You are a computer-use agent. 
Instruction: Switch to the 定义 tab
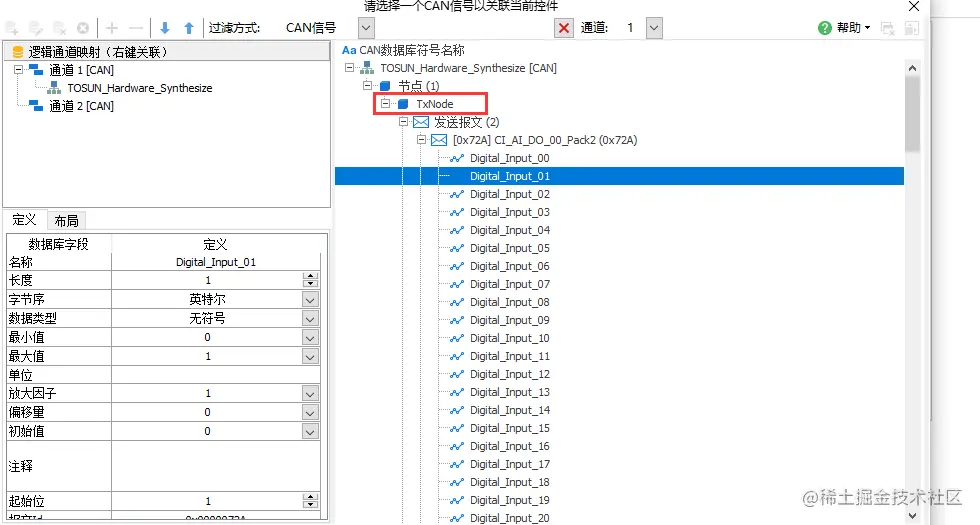pos(24,220)
